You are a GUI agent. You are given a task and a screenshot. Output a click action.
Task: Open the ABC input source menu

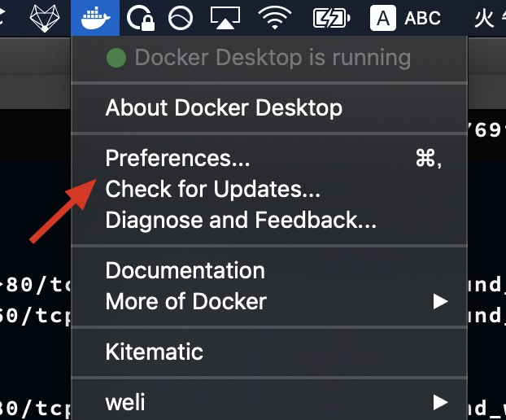405,18
